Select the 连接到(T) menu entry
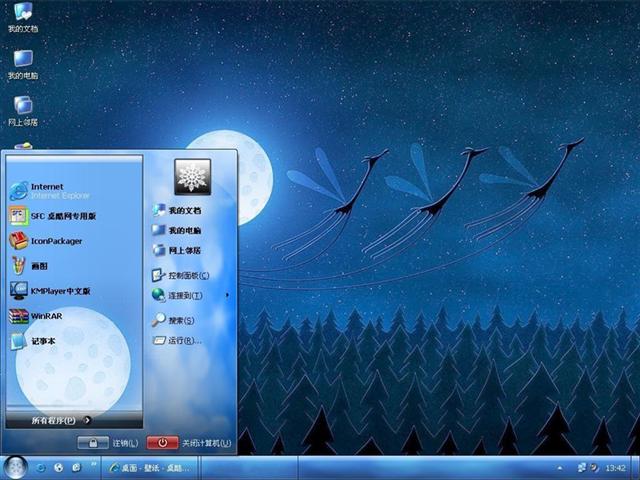640x480 pixels. tap(178, 295)
